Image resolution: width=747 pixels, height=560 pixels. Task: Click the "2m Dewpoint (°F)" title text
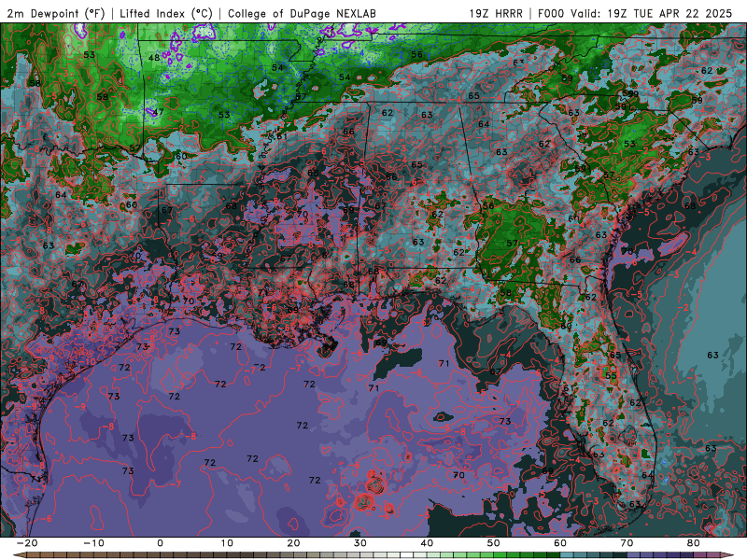(x=56, y=14)
